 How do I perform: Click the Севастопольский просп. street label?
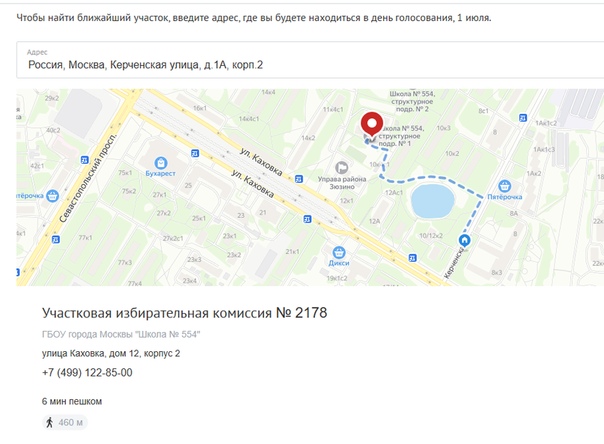coord(87,178)
